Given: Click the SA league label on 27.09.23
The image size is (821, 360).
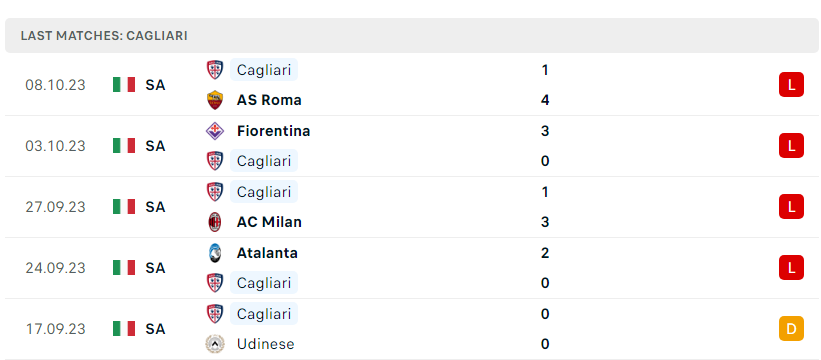Looking at the screenshot, I should pyautogui.click(x=156, y=207).
